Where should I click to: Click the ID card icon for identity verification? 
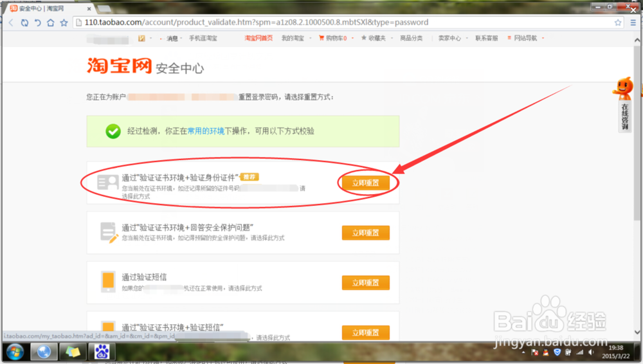pos(108,182)
